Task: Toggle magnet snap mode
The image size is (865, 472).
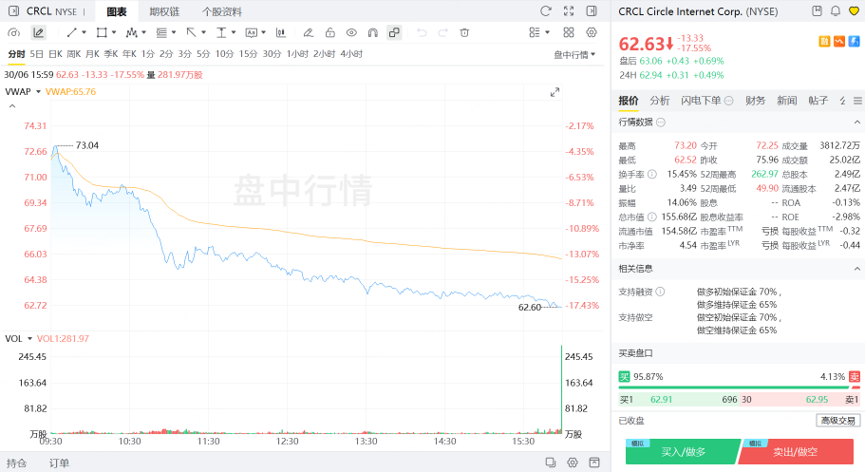Action: pyautogui.click(x=373, y=33)
